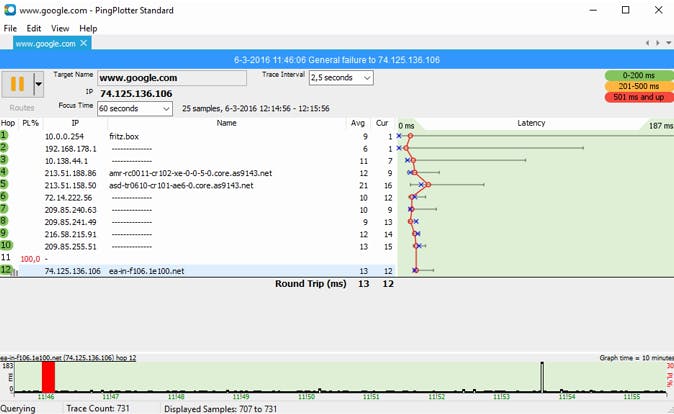Click the PingPlotter app icon in the title bar
This screenshot has height=414, width=674.
(9, 9)
